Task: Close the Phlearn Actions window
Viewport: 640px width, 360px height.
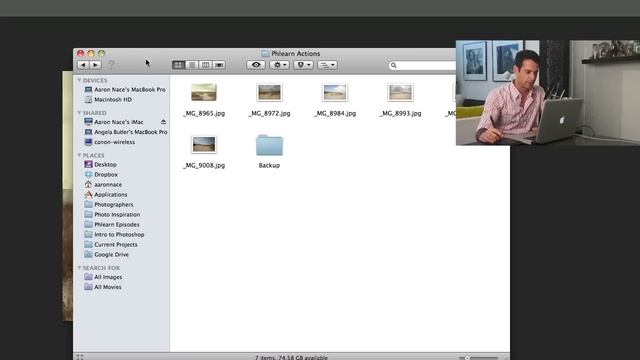Action: [80, 53]
